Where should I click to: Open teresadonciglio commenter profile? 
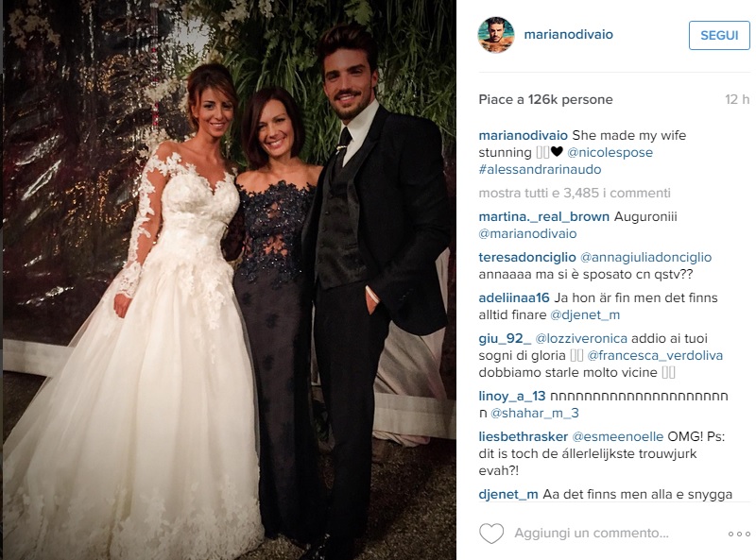click(x=527, y=258)
